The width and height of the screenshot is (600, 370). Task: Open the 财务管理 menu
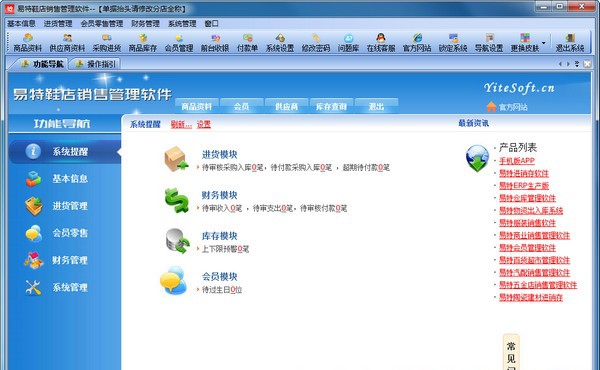point(145,23)
